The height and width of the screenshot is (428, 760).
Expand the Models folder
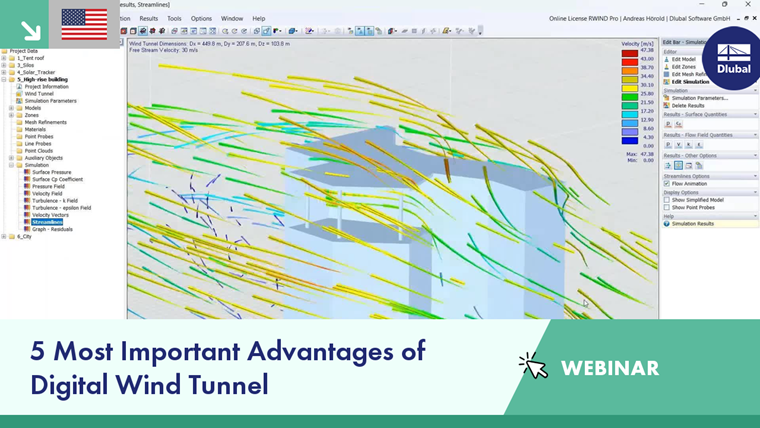(11, 108)
